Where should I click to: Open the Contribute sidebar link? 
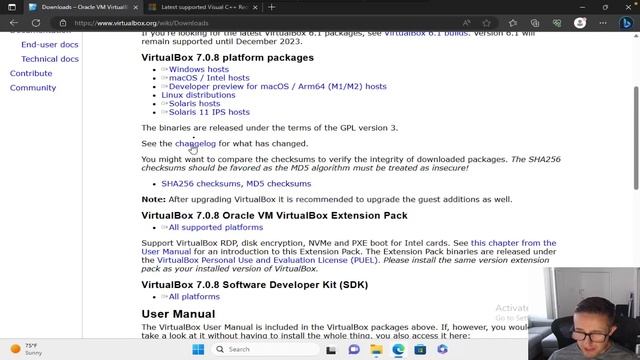31,73
